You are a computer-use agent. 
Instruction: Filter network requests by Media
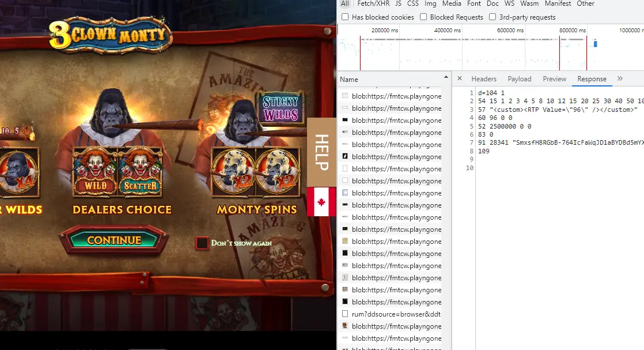coord(452,3)
